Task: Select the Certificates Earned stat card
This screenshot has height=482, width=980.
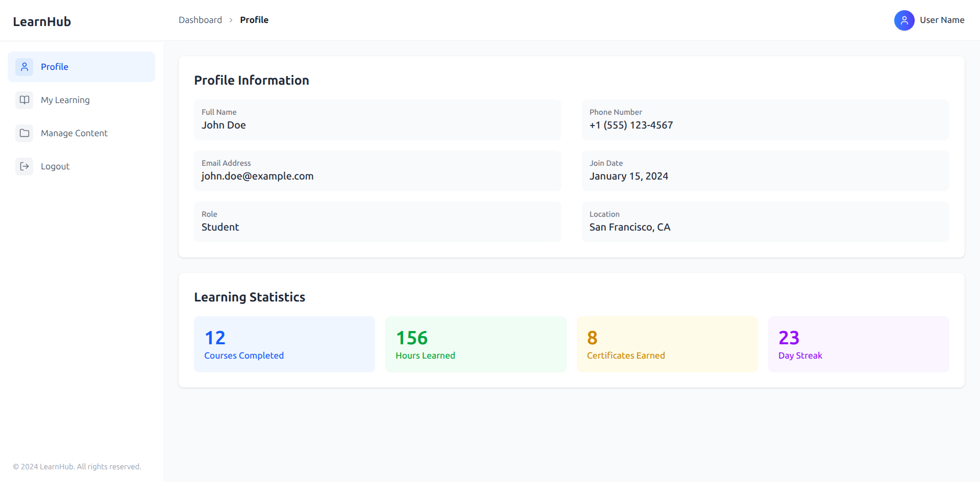Action: coord(667,344)
